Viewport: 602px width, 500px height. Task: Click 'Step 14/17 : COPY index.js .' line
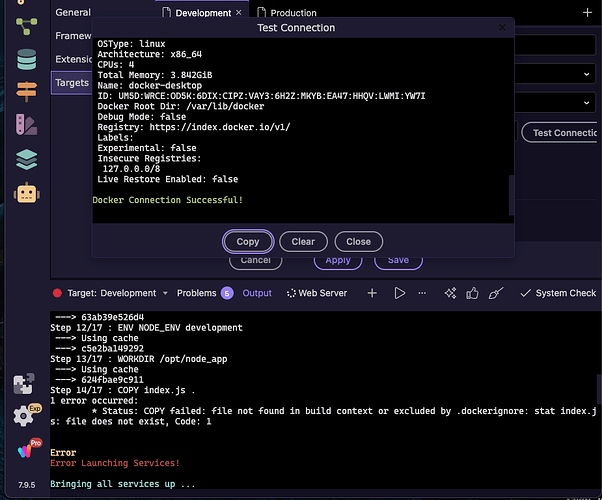pos(122,390)
